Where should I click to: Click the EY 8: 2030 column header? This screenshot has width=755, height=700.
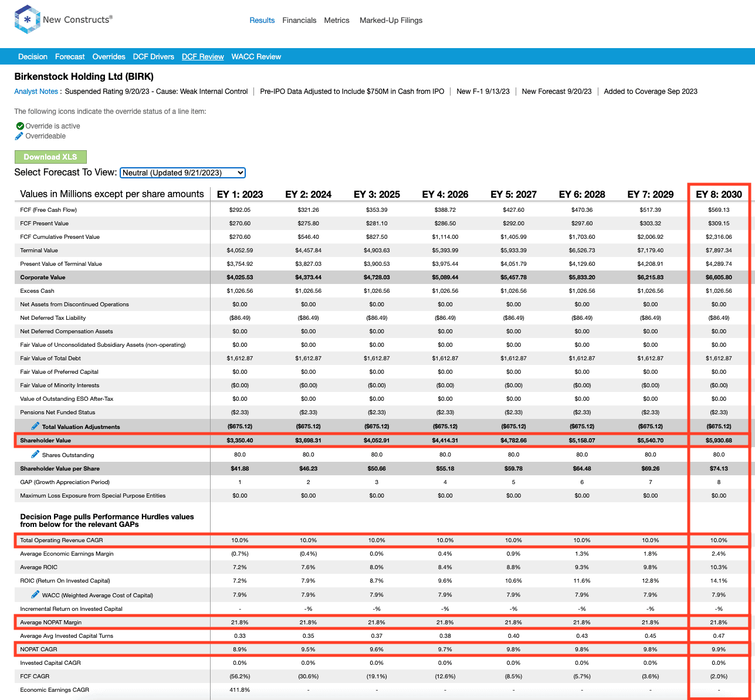pyautogui.click(x=719, y=194)
